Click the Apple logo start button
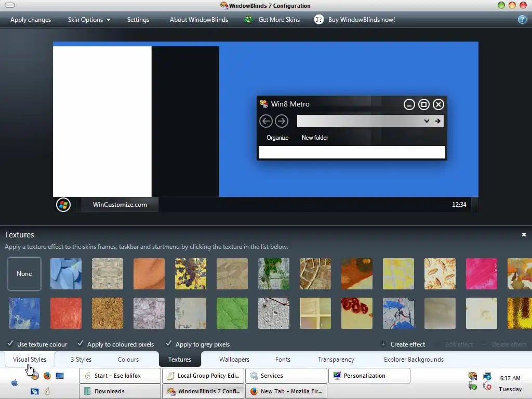 tap(15, 383)
